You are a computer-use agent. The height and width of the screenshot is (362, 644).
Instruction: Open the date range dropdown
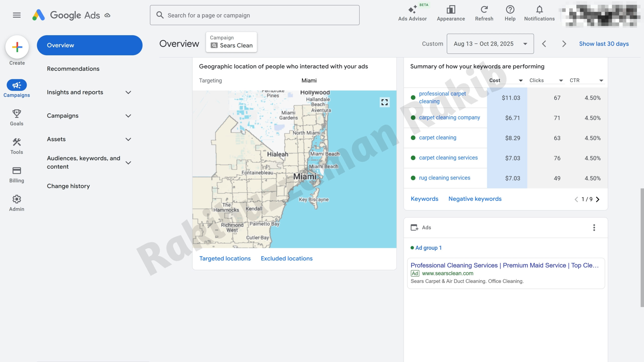(x=490, y=44)
